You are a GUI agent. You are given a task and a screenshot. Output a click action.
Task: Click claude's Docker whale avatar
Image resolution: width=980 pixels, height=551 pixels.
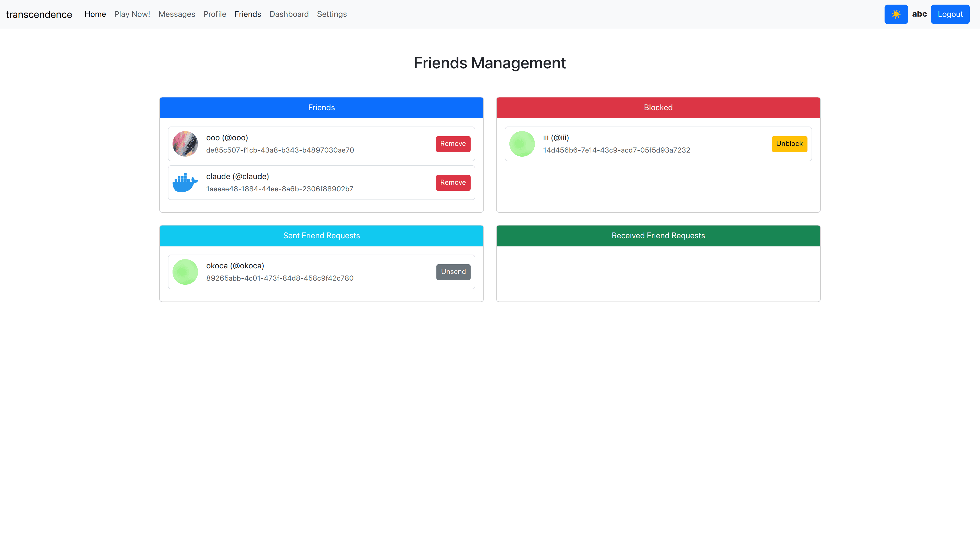click(185, 183)
